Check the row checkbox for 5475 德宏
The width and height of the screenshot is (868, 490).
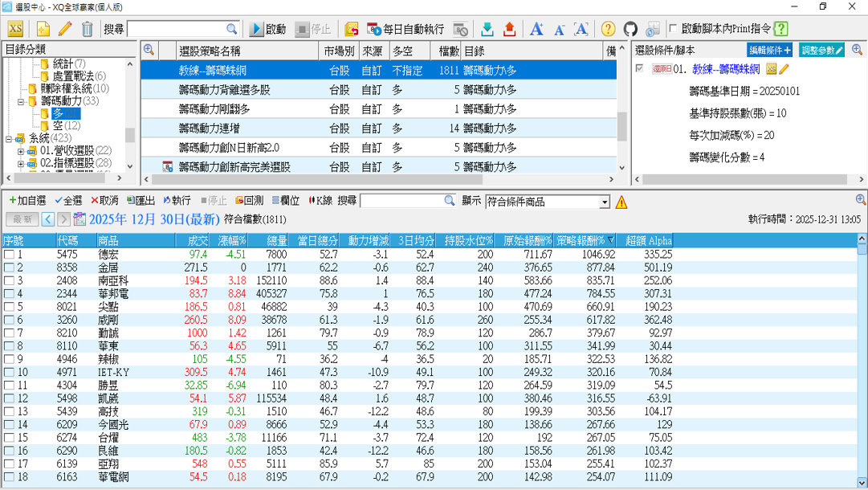click(8, 255)
